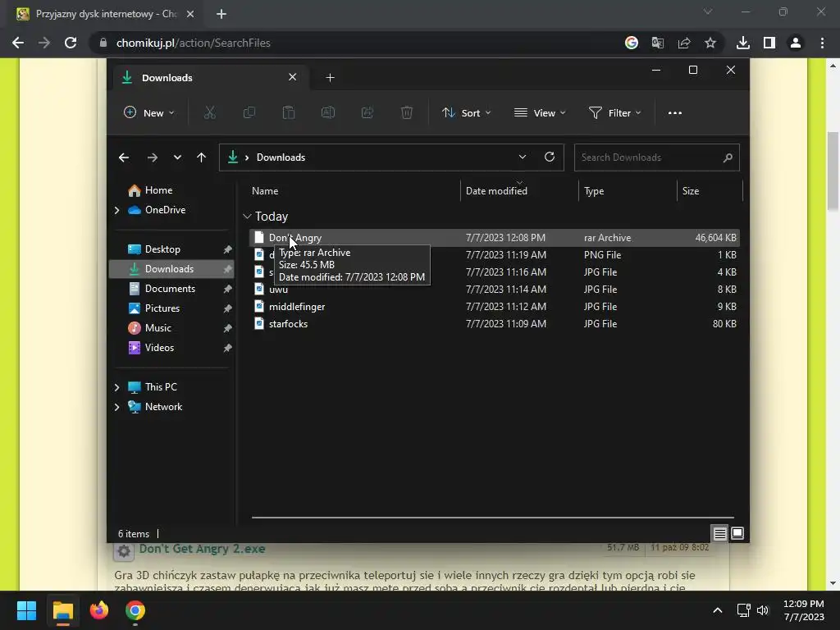This screenshot has width=840, height=630.
Task: Sort by the Date modified column header
Action: click(496, 191)
